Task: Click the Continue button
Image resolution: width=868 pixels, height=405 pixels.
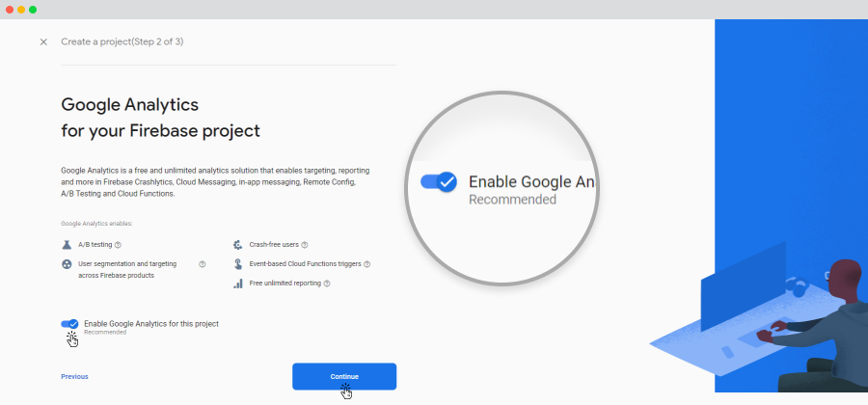Action: 344,376
